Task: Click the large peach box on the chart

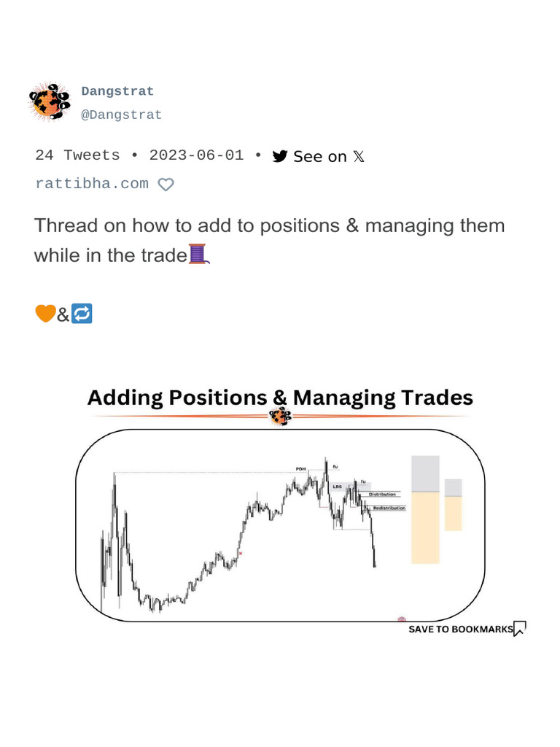Action: point(425,527)
